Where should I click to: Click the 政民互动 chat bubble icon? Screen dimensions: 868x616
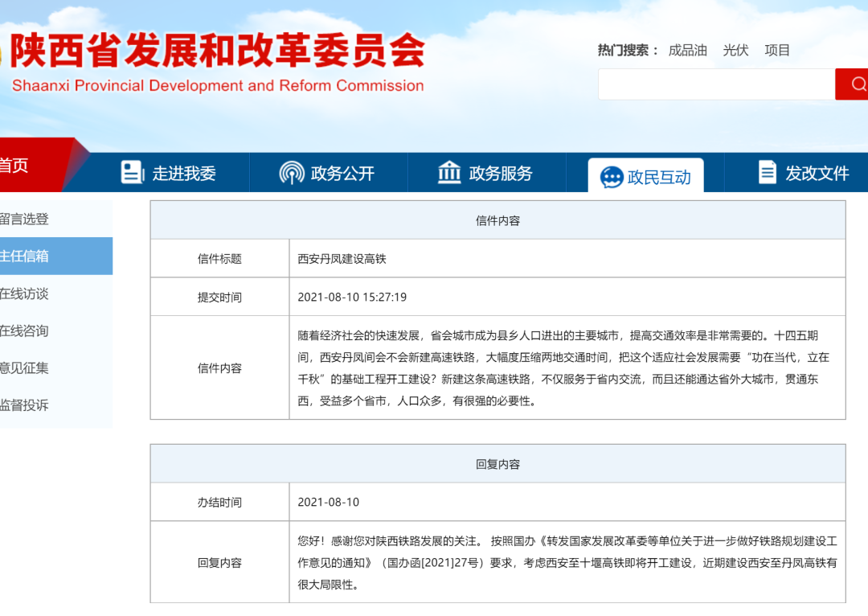click(x=612, y=177)
